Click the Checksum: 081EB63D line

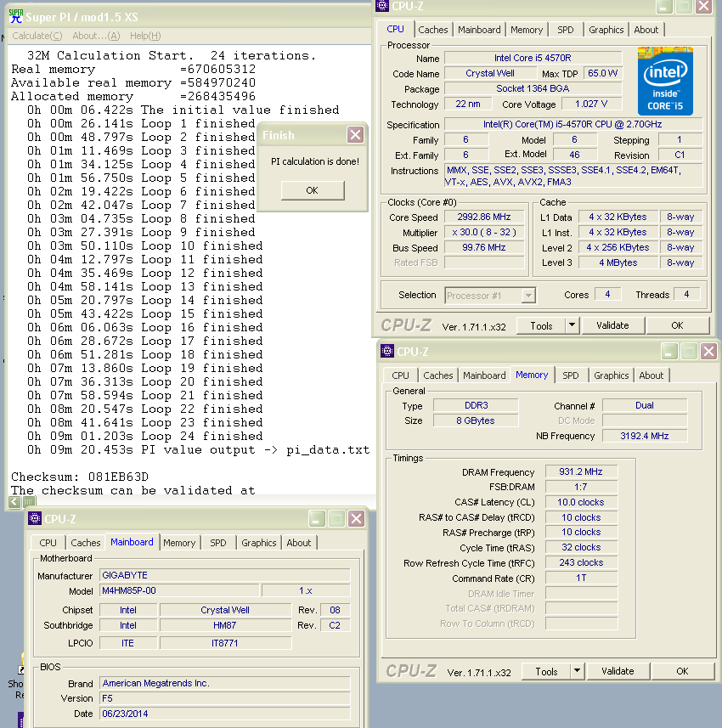click(x=80, y=477)
